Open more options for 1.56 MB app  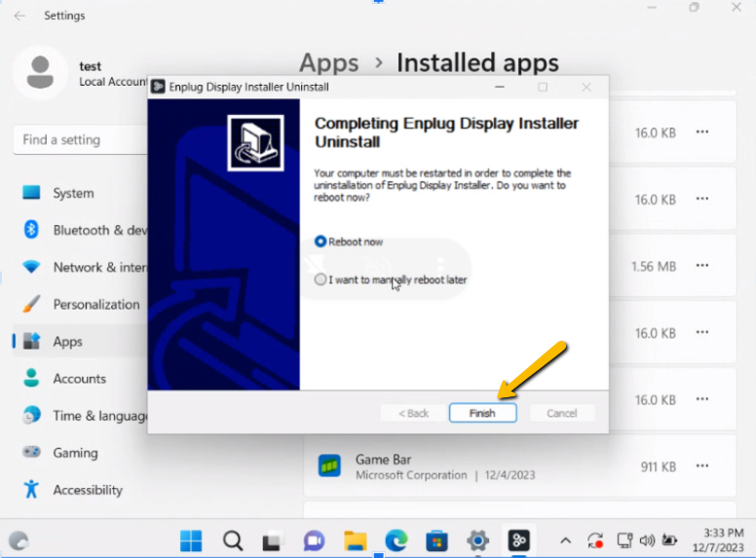[702, 266]
